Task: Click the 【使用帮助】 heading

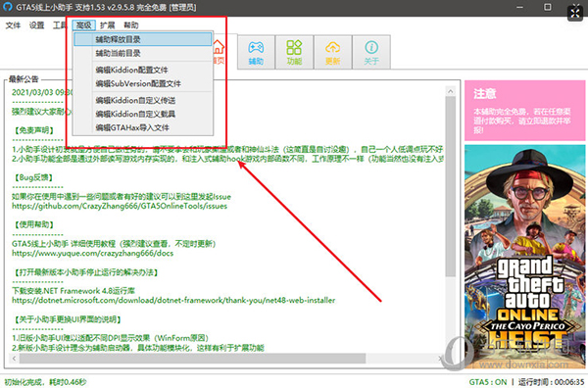Action: pos(33,224)
